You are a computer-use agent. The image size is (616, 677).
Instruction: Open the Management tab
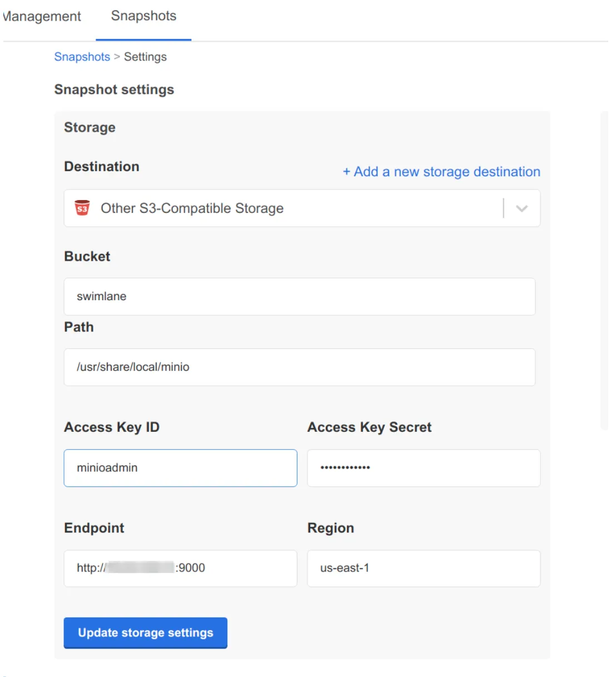(42, 17)
